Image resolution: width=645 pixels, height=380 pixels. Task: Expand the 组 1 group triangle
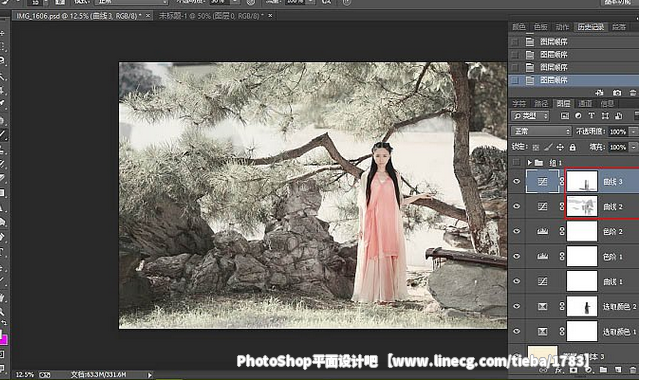pos(529,162)
